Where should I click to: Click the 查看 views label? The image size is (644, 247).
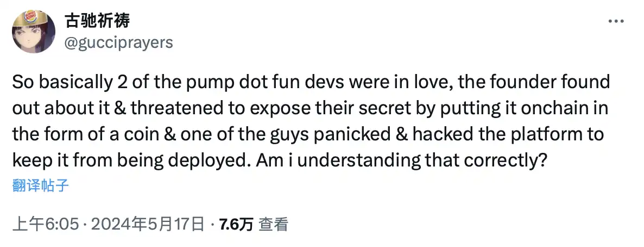(273, 224)
